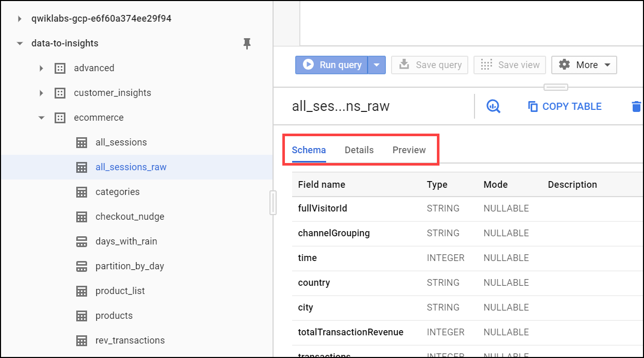
Task: Click the categories table icon
Action: (x=81, y=192)
